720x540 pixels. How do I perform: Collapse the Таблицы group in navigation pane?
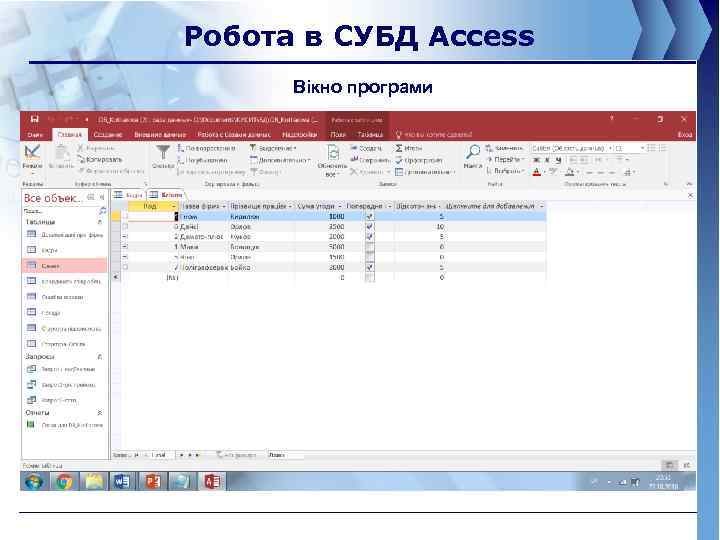point(100,222)
